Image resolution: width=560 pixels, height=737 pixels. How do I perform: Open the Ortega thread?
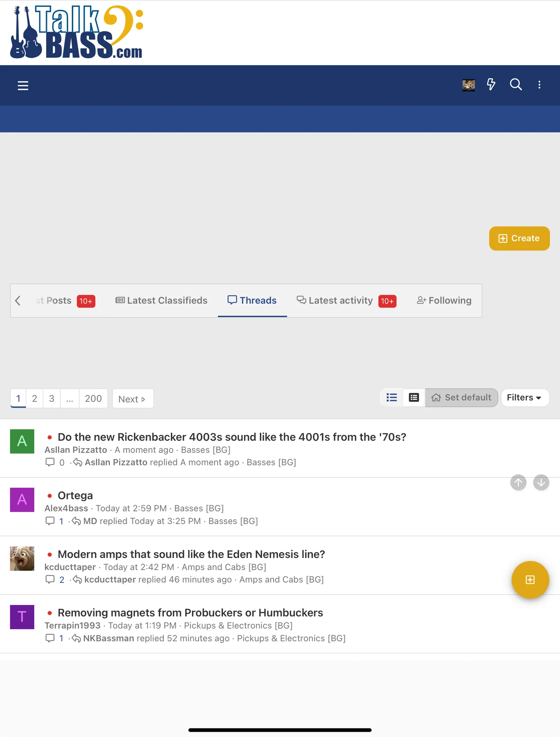pyautogui.click(x=75, y=496)
